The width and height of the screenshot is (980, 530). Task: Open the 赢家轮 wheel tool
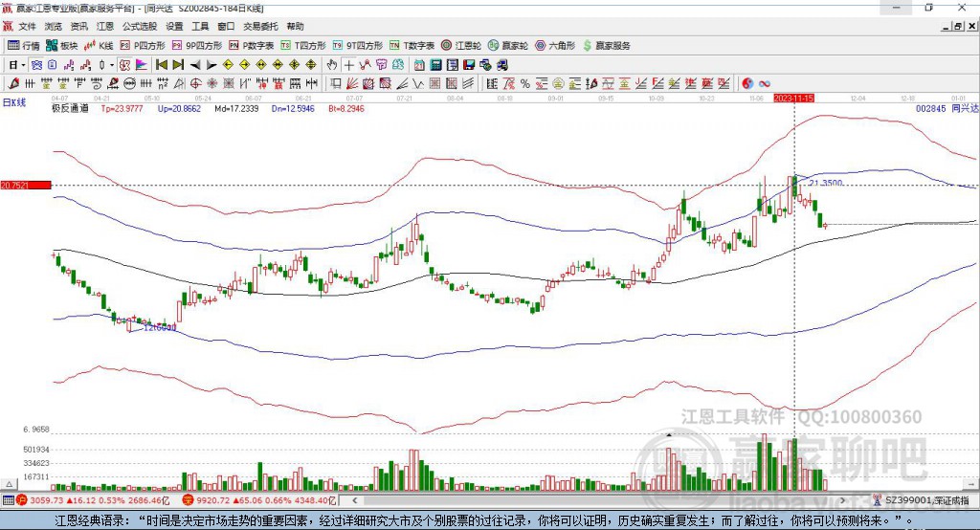[508, 46]
